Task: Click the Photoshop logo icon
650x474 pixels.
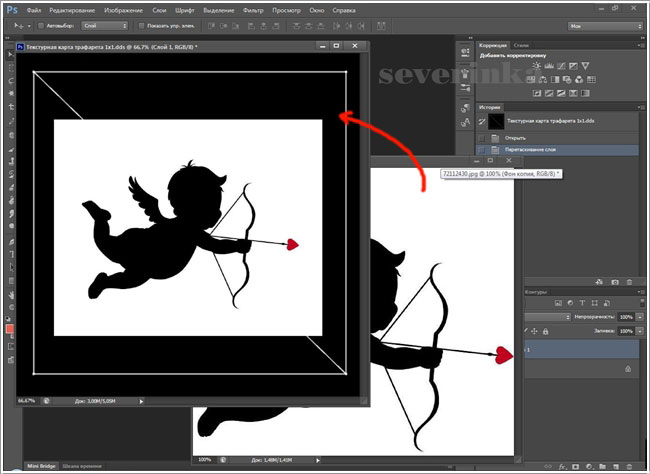Action: click(10, 9)
